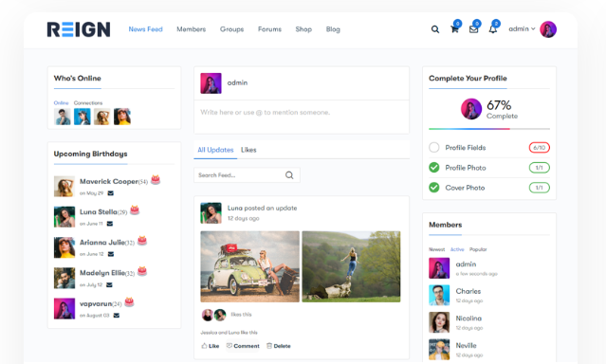The width and height of the screenshot is (606, 364).
Task: Open Arianna Julie's profile link
Action: tap(102, 243)
